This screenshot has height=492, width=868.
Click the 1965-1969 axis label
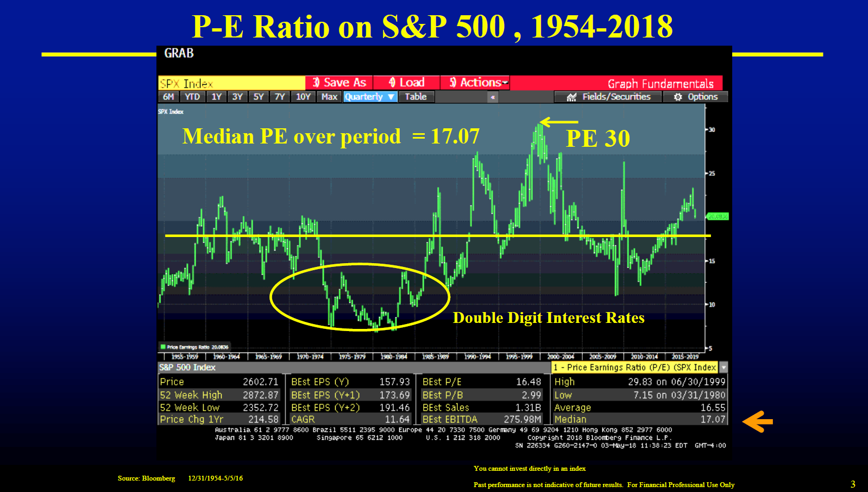(269, 357)
